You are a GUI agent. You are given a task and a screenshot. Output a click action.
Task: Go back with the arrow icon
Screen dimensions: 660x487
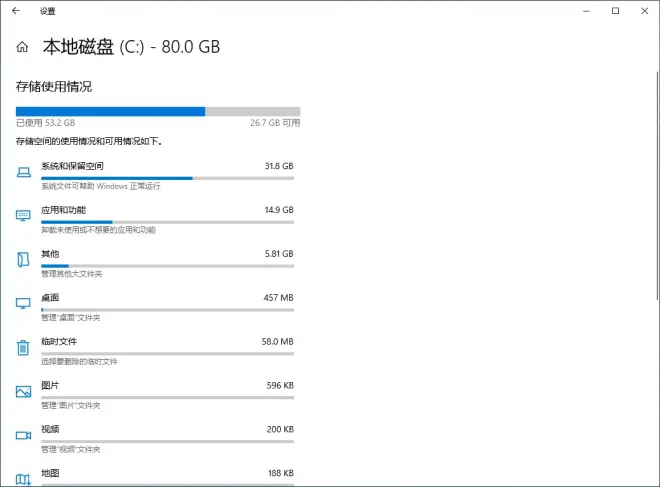click(16, 11)
